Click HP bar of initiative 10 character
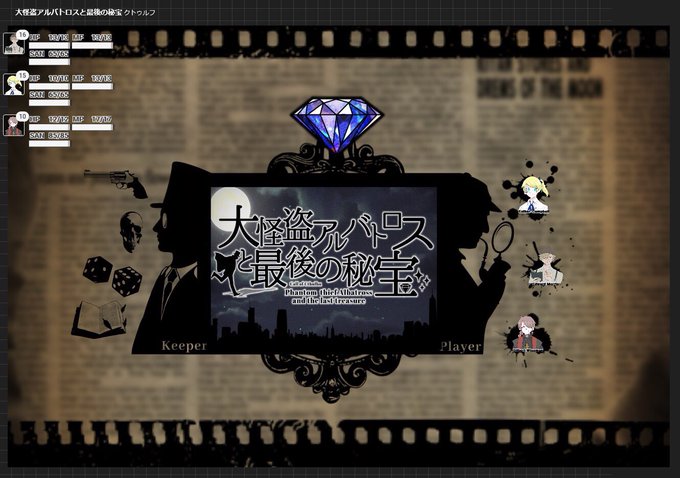Image resolution: width=680 pixels, height=478 pixels. (x=49, y=127)
